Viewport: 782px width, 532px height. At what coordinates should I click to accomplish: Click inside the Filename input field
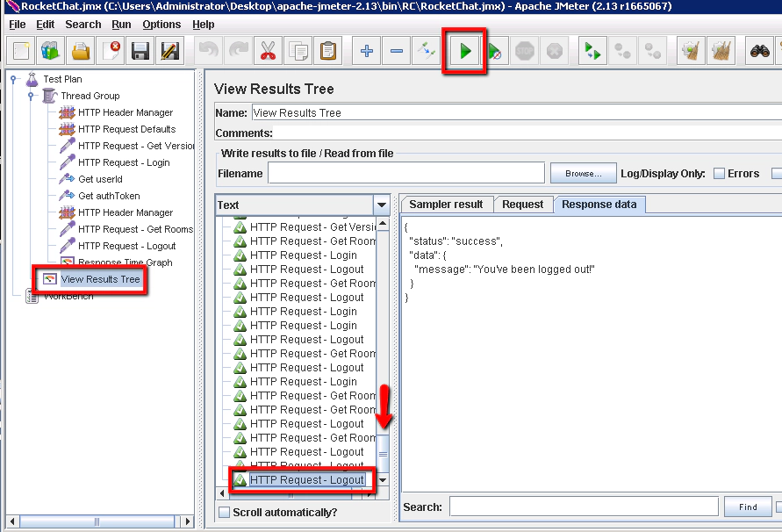404,173
